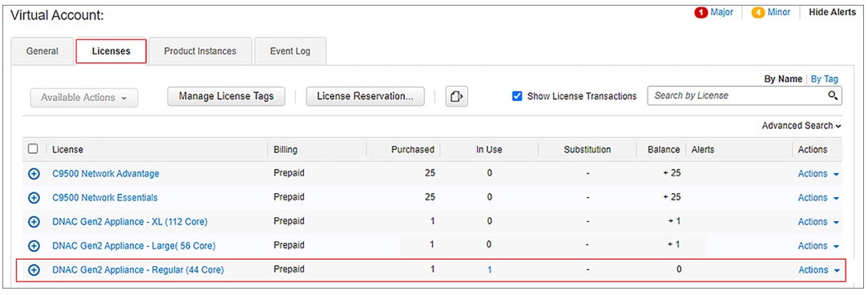Open Actions menu for DNAC Regular 44 Core
This screenshot has width=868, height=295.
pyautogui.click(x=818, y=270)
